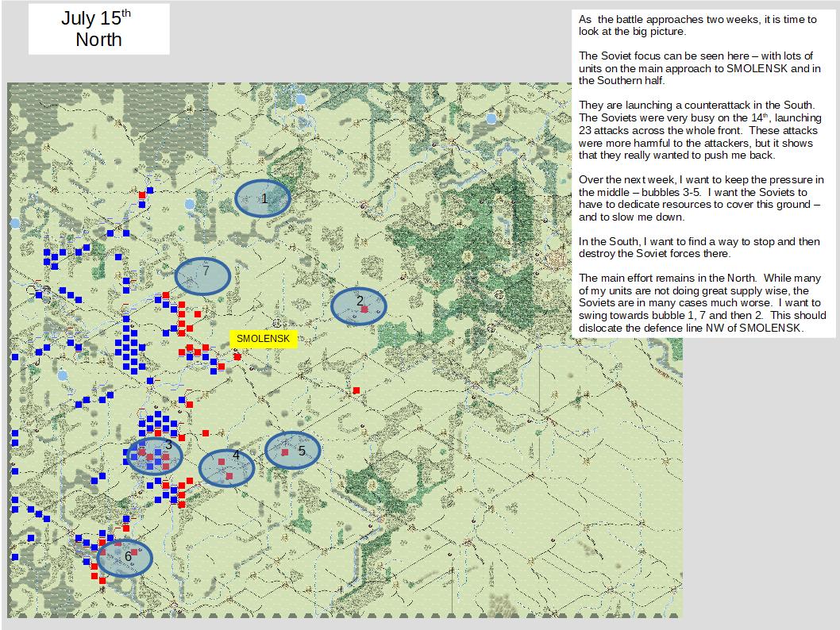Click objective bubble 4 on the map

[226, 468]
